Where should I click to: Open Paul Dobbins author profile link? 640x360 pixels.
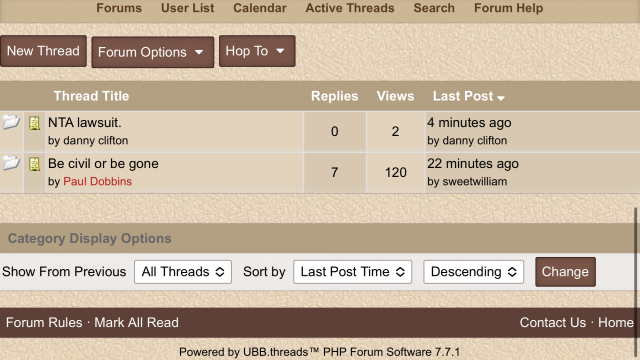coord(98,181)
